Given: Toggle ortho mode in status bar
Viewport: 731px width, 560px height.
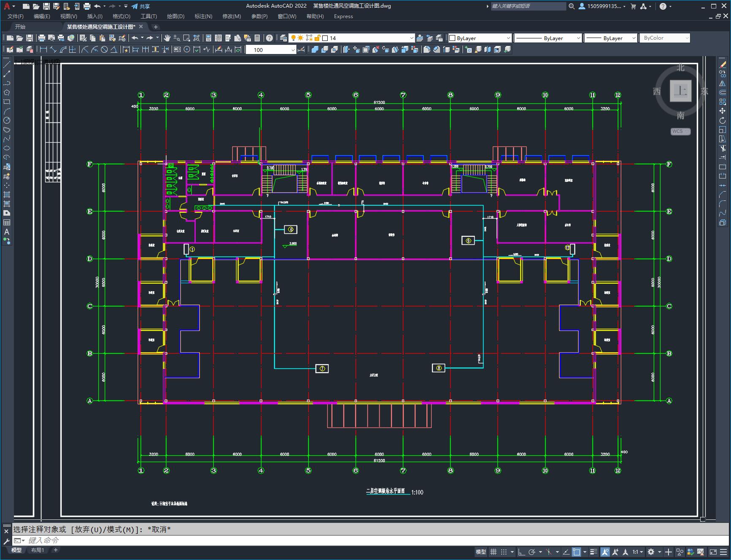Looking at the screenshot, I should pos(522,552).
